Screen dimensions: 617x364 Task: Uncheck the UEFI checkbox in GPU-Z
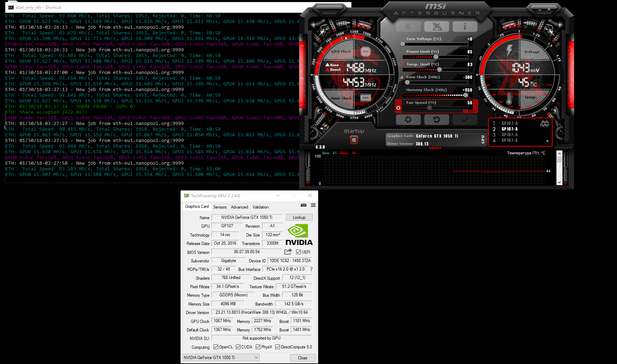[x=299, y=252]
